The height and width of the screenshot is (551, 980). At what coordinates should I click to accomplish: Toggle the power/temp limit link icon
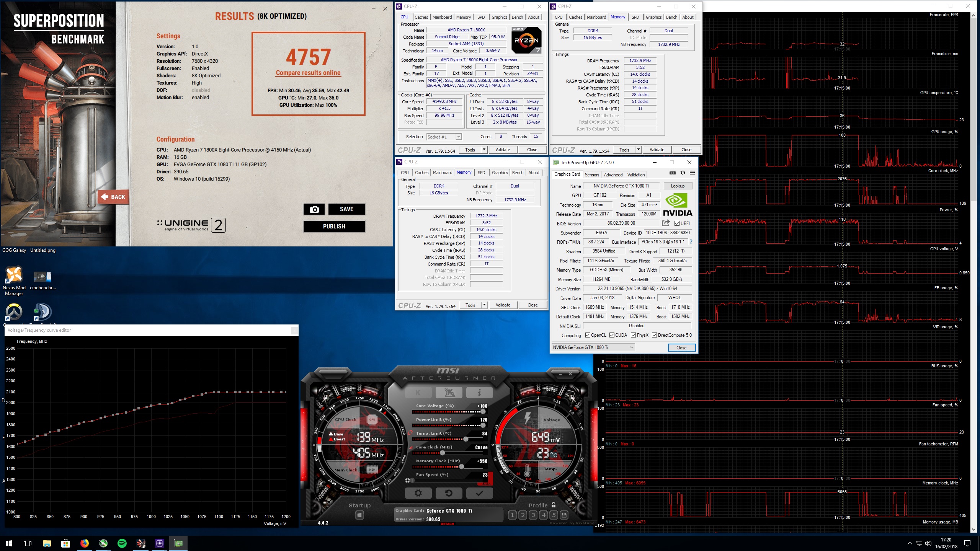[x=410, y=433]
